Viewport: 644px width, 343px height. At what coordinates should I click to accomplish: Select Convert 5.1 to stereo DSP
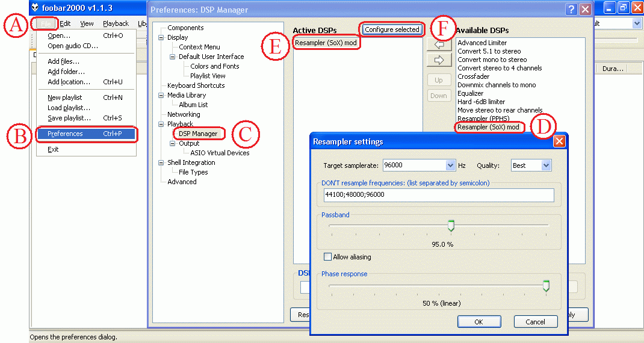[489, 51]
